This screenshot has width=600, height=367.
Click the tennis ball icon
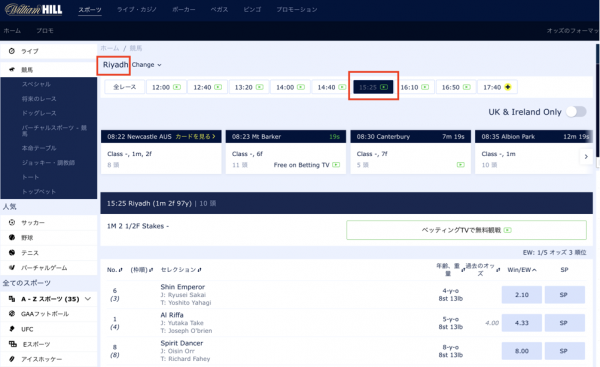click(x=12, y=253)
